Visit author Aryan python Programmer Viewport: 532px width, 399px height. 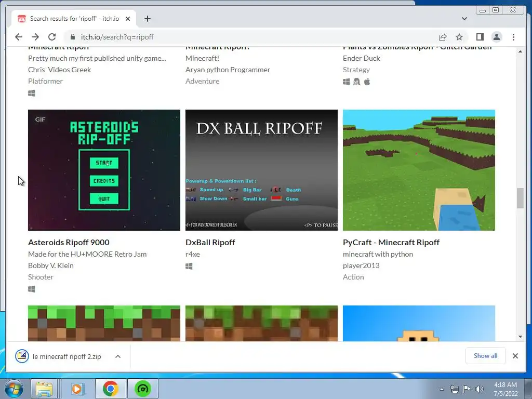228,70
